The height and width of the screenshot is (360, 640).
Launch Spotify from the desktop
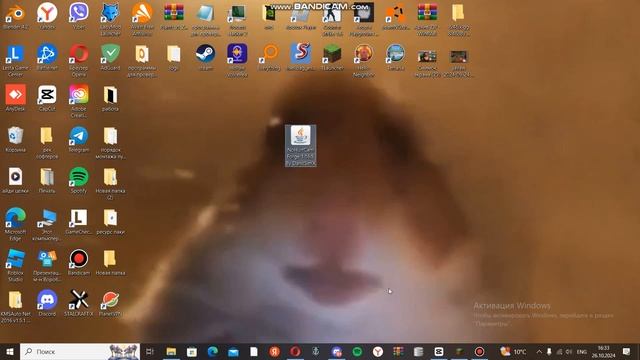pos(79,180)
